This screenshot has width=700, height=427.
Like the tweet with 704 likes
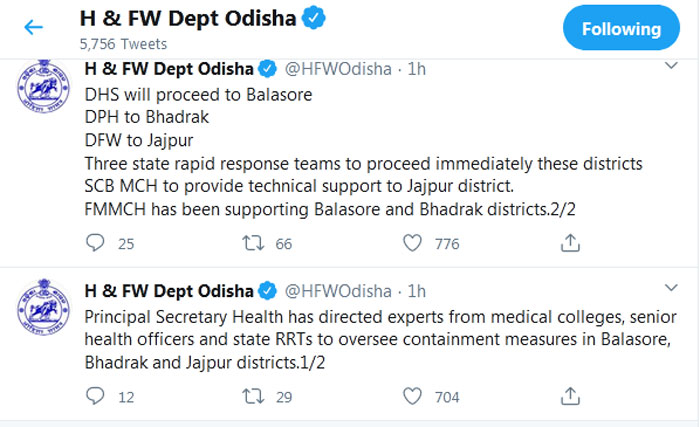[x=412, y=396]
